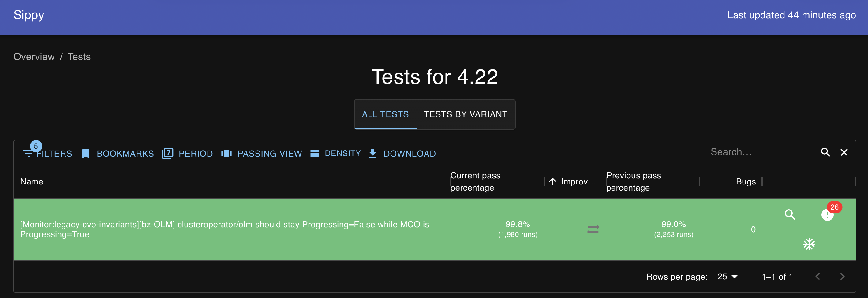The height and width of the screenshot is (298, 868).
Task: Click the snowflake icon in the row
Action: tap(809, 244)
